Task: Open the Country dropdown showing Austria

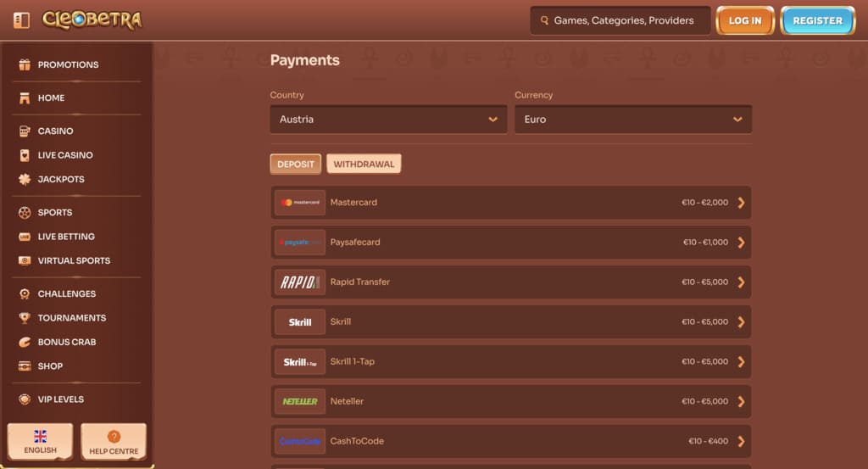Action: pos(388,120)
